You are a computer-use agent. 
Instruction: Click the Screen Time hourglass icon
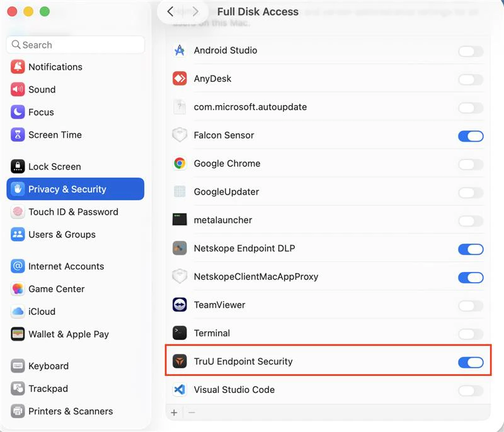pos(18,135)
